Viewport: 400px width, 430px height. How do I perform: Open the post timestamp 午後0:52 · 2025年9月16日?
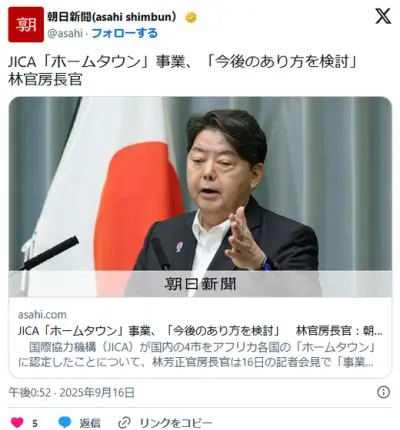(x=71, y=393)
